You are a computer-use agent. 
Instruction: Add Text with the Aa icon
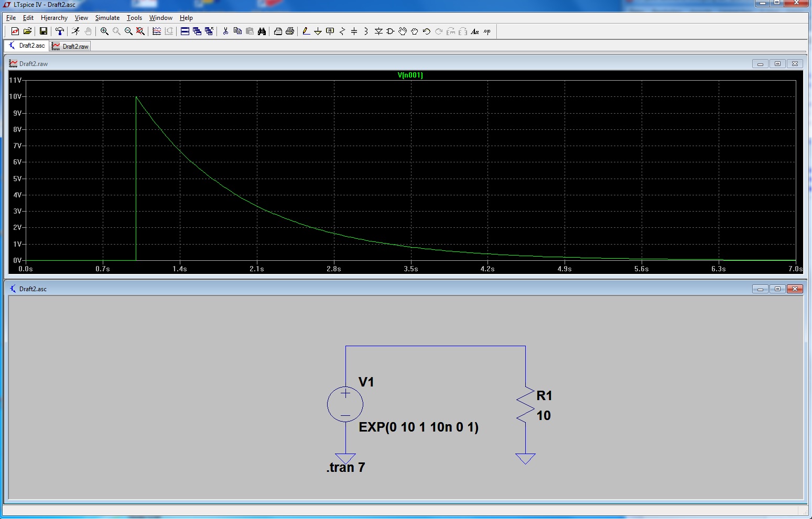pyautogui.click(x=475, y=31)
